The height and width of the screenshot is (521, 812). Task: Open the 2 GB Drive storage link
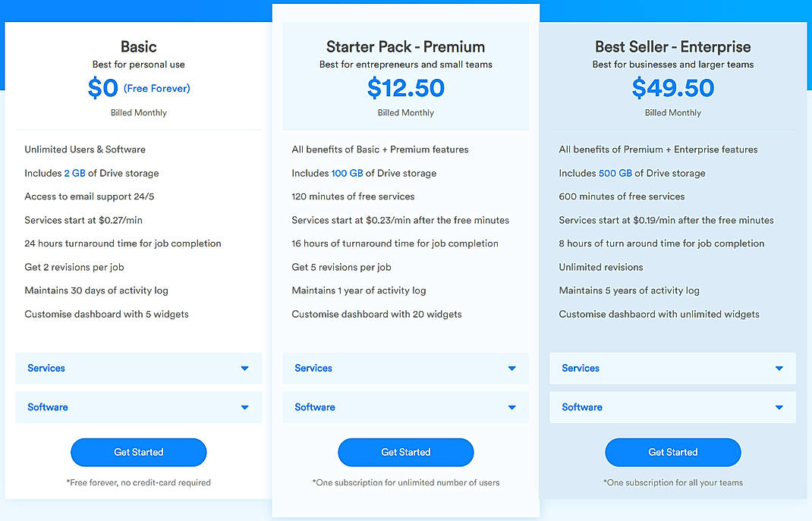76,173
